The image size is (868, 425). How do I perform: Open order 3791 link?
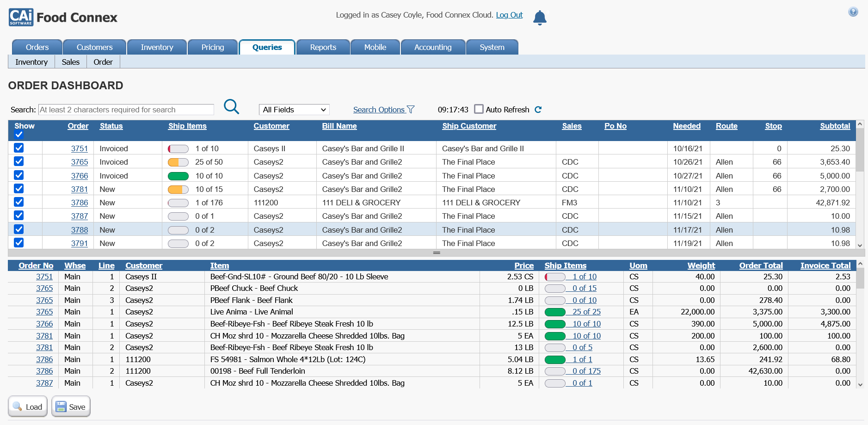coord(80,243)
